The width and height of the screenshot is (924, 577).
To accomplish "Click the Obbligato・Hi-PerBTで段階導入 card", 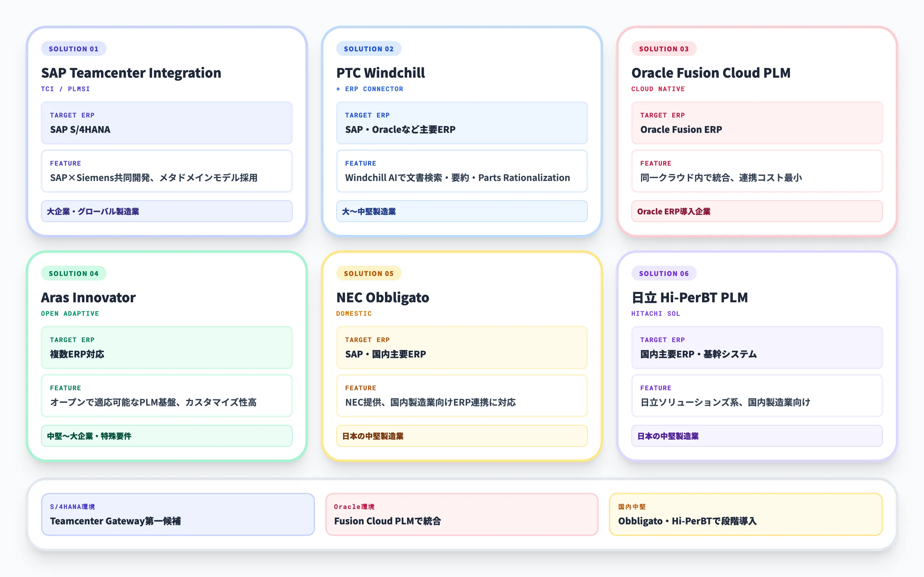I will pyautogui.click(x=746, y=514).
